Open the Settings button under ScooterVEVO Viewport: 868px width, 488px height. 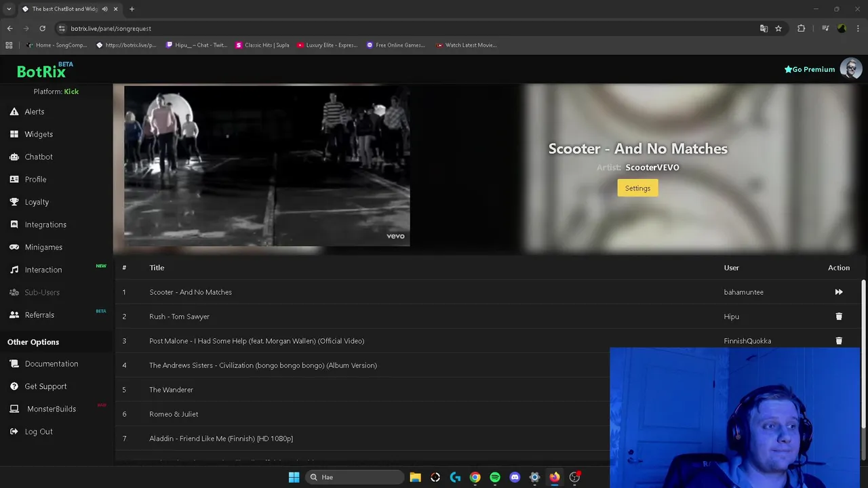637,188
